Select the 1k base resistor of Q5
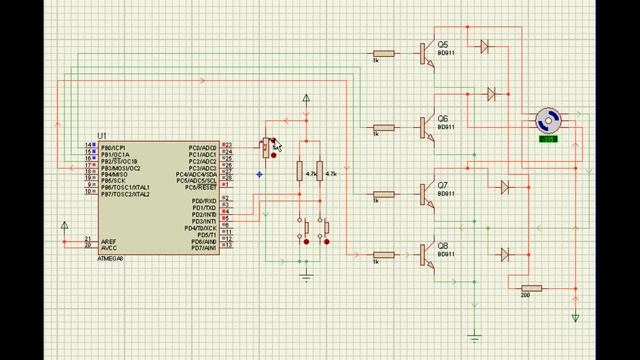This screenshot has height=360, width=640. coord(384,53)
